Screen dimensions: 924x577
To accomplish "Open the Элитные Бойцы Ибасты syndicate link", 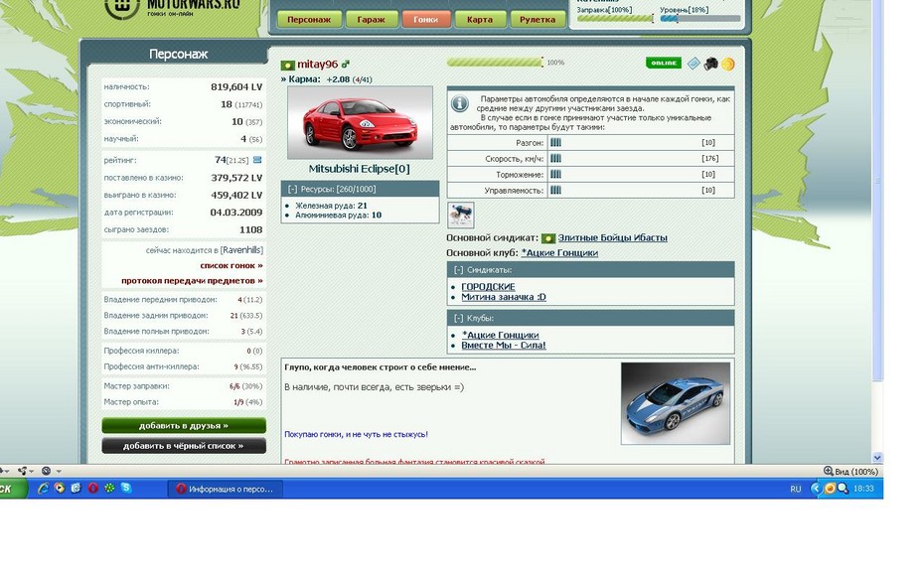I will click(612, 238).
